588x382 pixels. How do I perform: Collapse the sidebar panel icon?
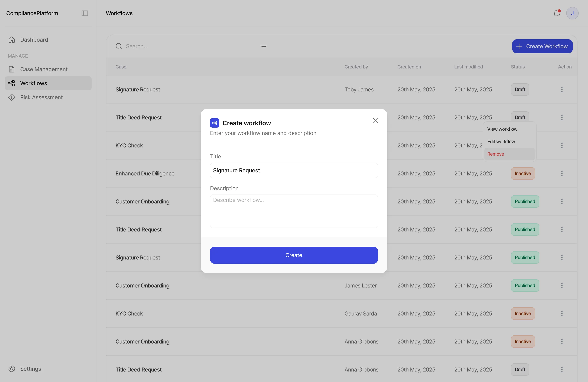[x=85, y=13]
